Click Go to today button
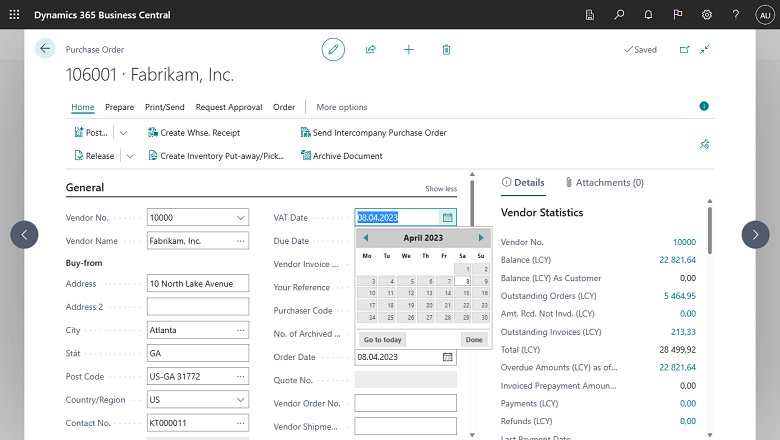 coord(383,340)
